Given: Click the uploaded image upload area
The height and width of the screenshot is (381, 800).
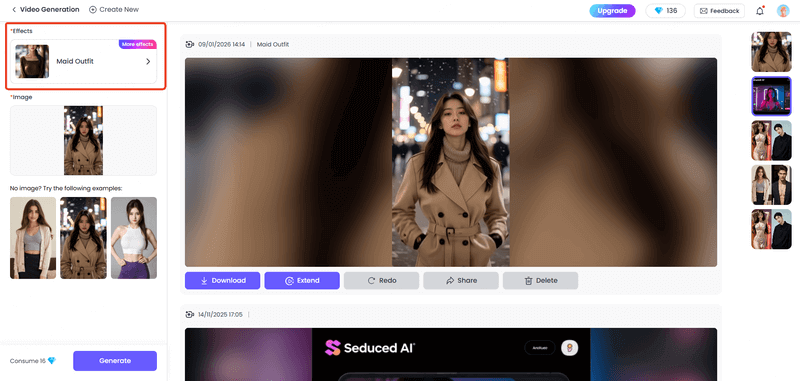Looking at the screenshot, I should click(83, 140).
